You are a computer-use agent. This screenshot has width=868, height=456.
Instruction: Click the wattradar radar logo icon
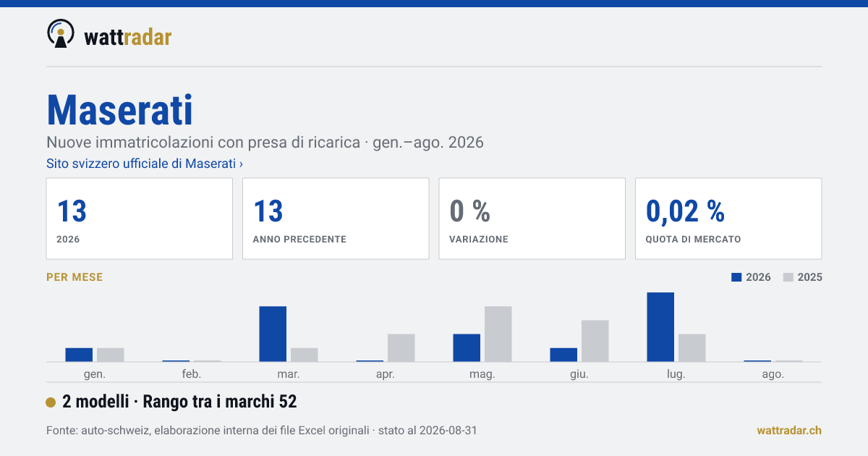60,33
